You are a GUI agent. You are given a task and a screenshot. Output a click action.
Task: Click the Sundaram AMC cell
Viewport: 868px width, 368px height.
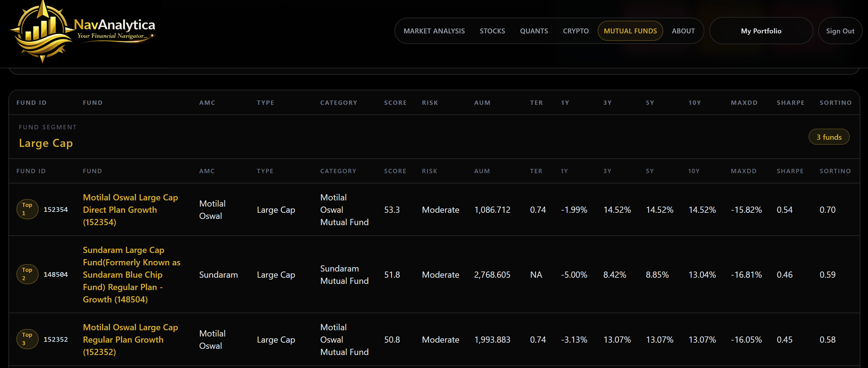tap(218, 275)
